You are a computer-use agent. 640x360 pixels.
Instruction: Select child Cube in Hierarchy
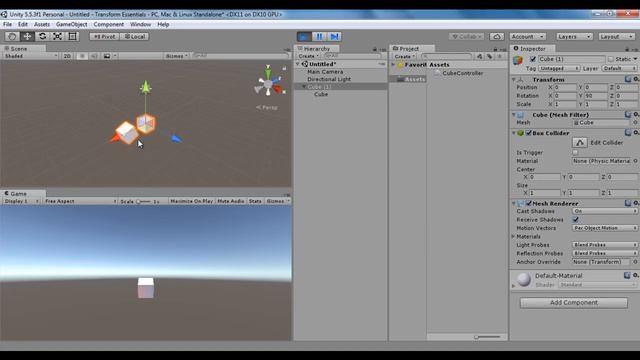click(x=321, y=94)
